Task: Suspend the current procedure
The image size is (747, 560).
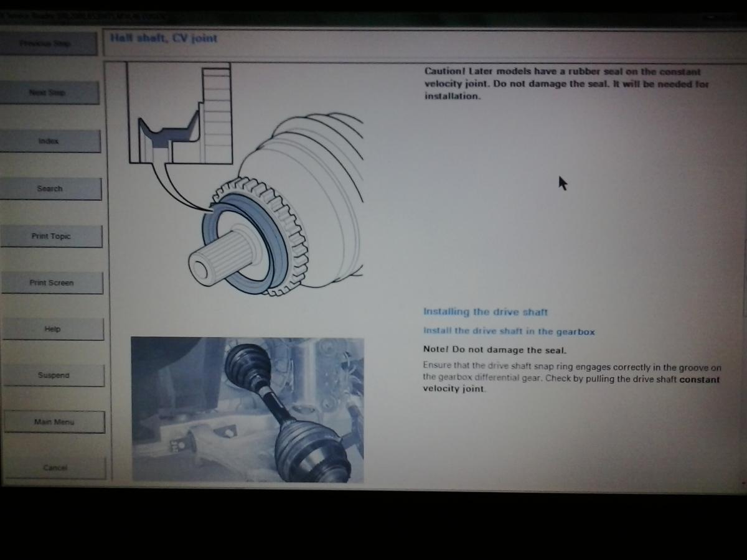Action: click(x=54, y=376)
